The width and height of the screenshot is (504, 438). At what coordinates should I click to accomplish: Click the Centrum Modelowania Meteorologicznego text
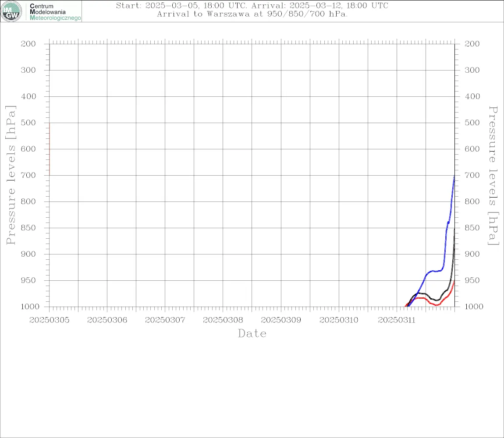55,12
